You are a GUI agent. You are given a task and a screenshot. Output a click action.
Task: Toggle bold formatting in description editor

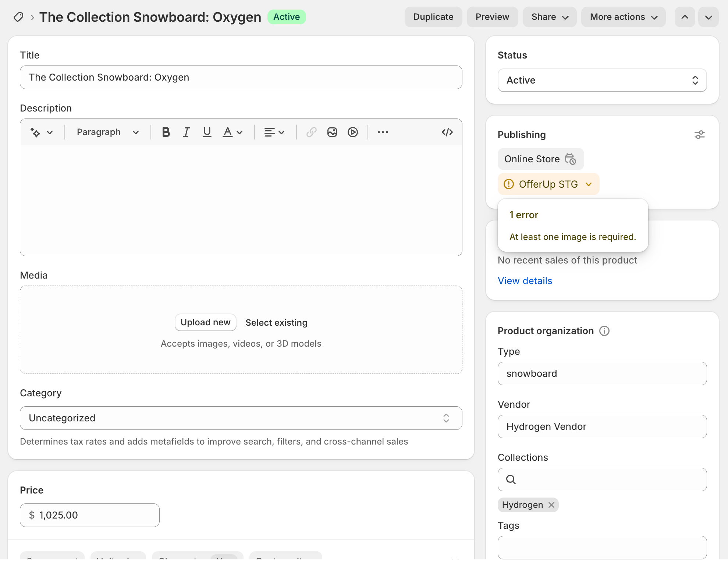pos(166,132)
